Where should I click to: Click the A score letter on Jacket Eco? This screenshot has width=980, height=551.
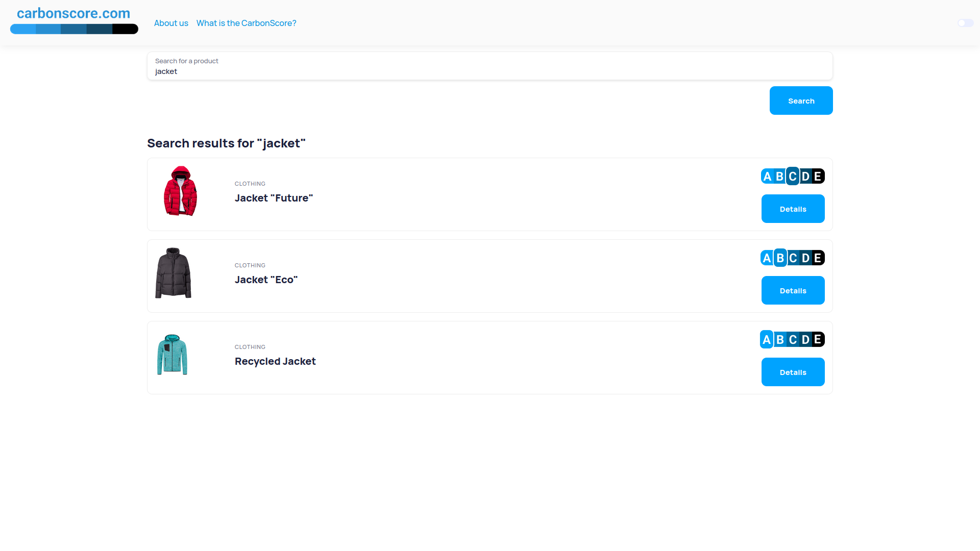(x=767, y=258)
